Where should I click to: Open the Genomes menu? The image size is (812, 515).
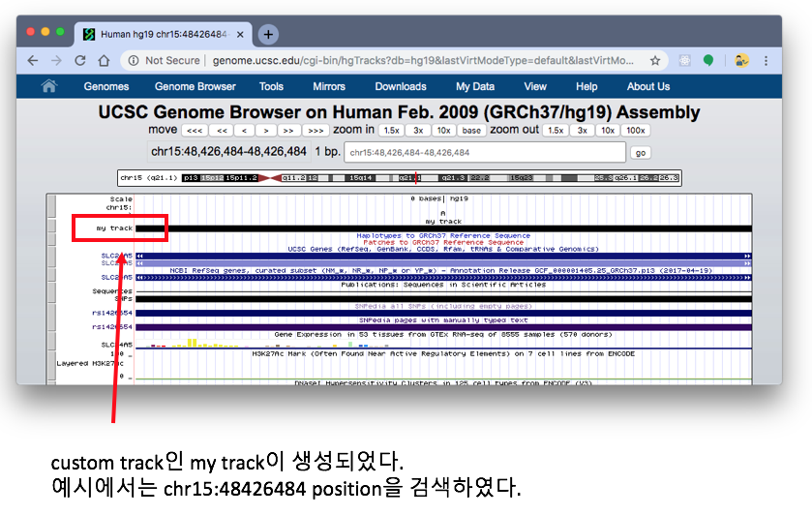(x=106, y=86)
